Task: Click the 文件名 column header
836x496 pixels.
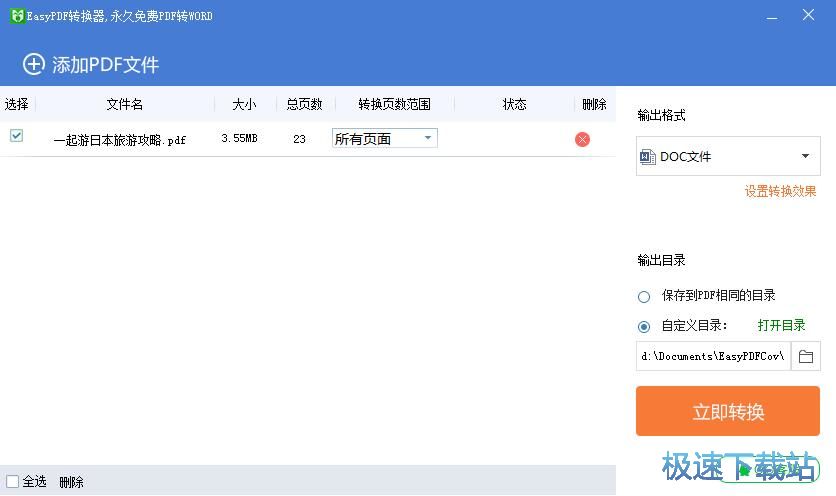Action: (x=124, y=104)
